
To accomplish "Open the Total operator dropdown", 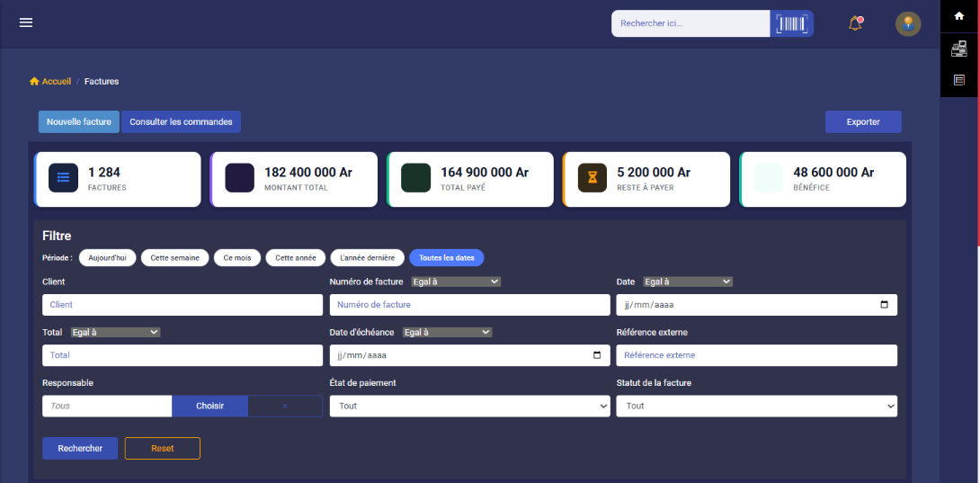I will [116, 333].
